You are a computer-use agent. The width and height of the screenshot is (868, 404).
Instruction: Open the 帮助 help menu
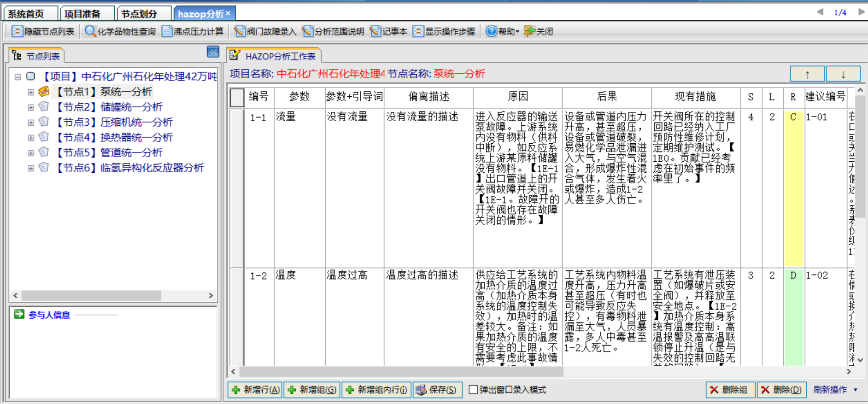click(x=502, y=31)
